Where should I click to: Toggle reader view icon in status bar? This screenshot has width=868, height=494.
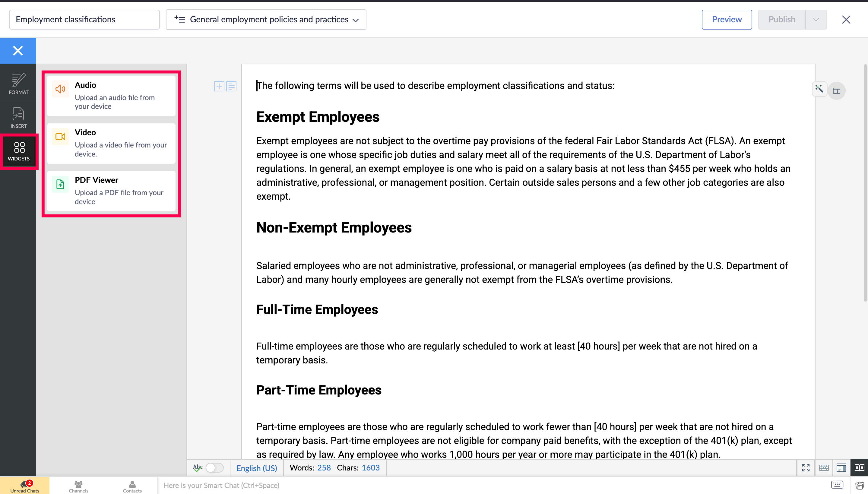[x=859, y=467]
